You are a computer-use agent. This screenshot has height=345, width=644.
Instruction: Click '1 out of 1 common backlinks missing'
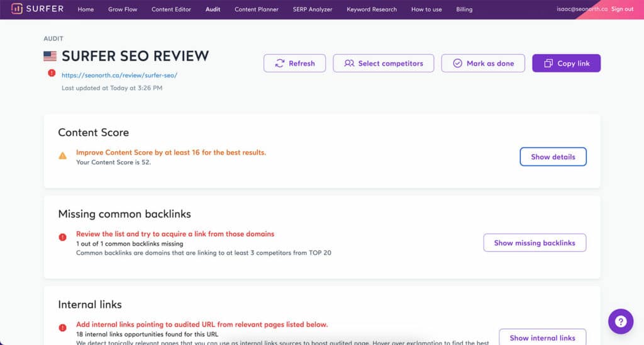click(x=130, y=244)
